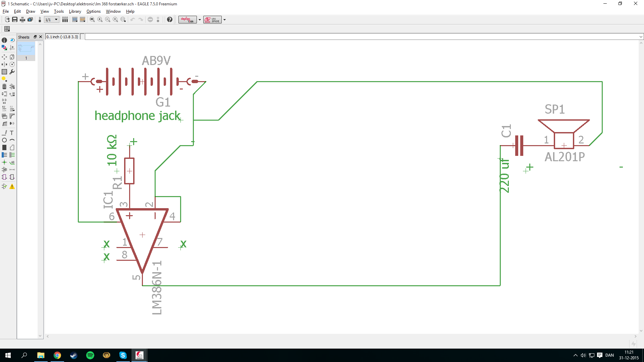Select the Rotate tool
Screen dimensions: 644x362
click(x=12, y=64)
